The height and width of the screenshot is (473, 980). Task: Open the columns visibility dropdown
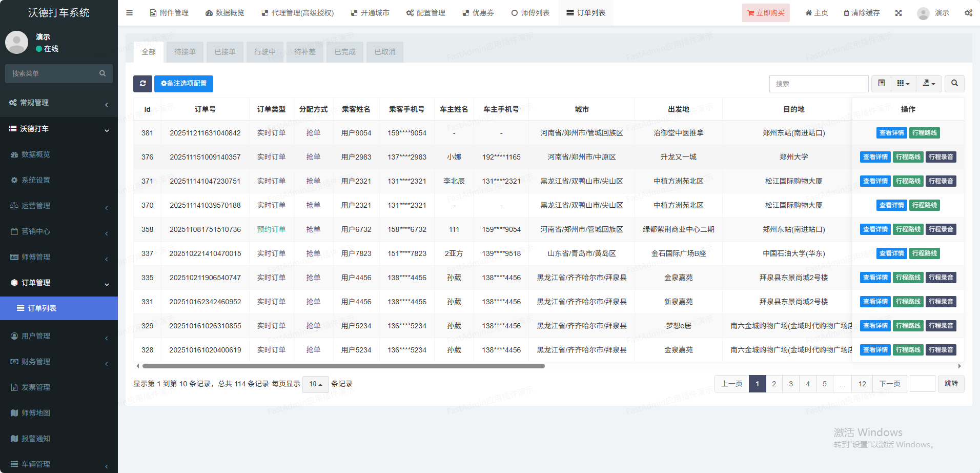[x=903, y=84]
